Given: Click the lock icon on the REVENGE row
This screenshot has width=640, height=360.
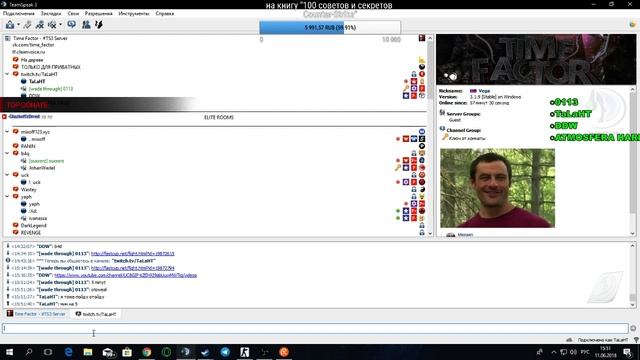Looking at the screenshot, I should [x=422, y=233].
